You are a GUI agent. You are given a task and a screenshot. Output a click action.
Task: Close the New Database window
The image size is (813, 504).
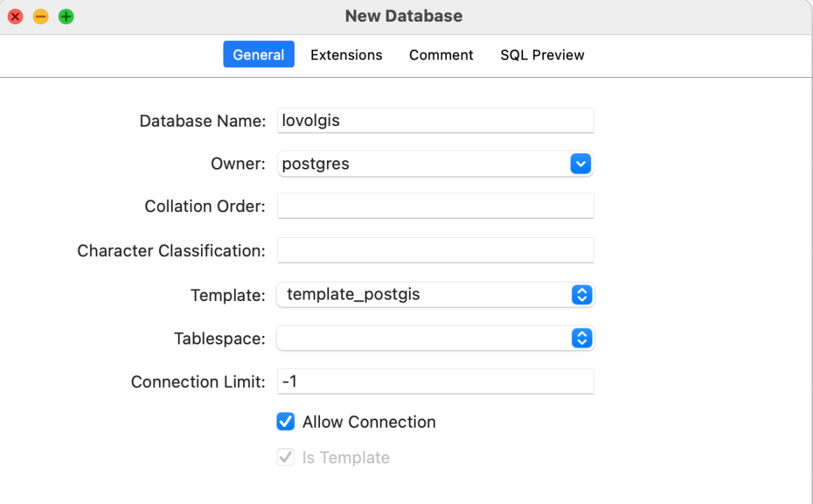[x=15, y=17]
